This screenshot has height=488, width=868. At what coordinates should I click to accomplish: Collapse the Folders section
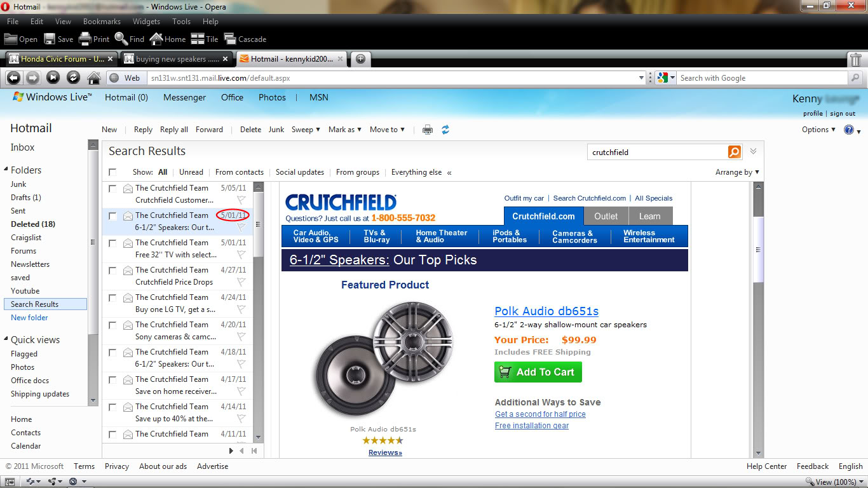[6, 170]
